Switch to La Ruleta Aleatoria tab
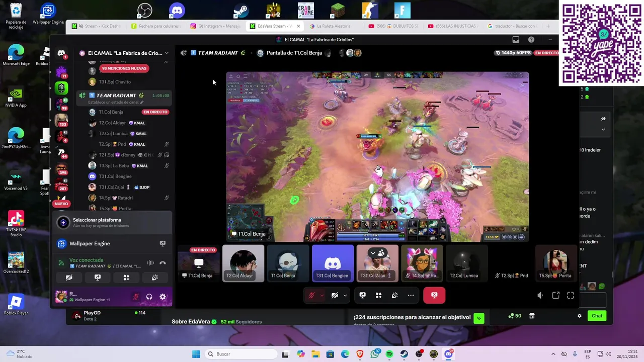This screenshot has height=362, width=644. [334, 26]
